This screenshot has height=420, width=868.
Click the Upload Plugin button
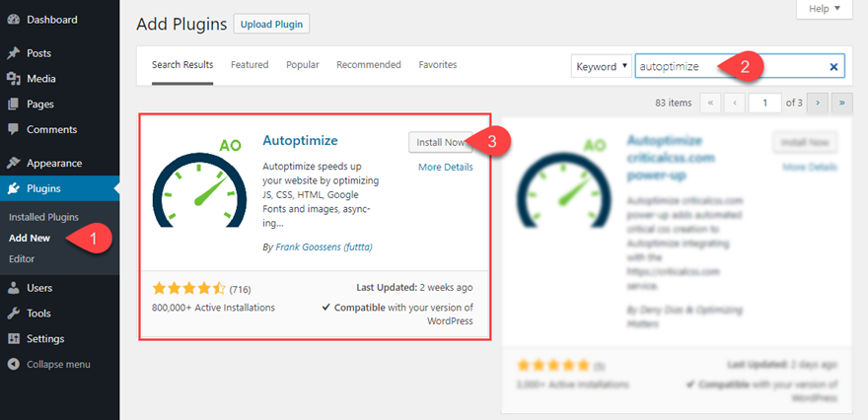click(x=271, y=25)
